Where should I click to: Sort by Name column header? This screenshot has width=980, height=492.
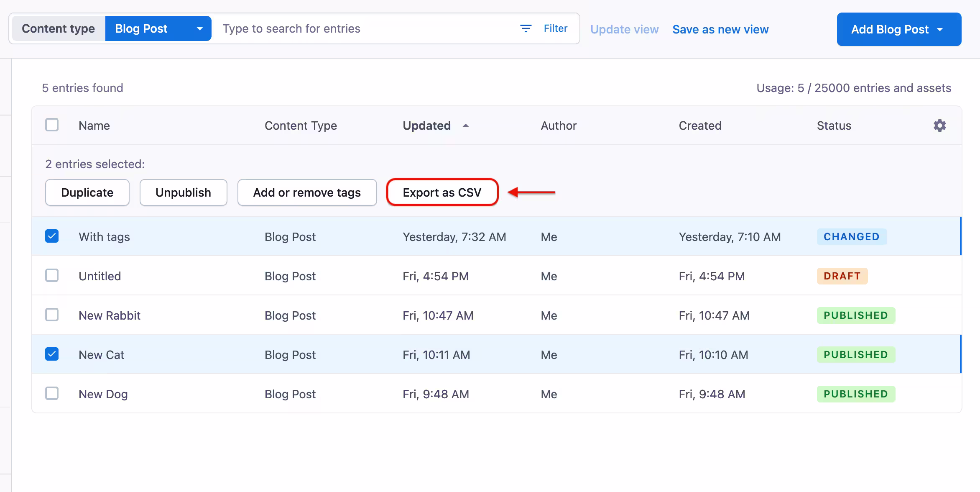click(x=94, y=126)
